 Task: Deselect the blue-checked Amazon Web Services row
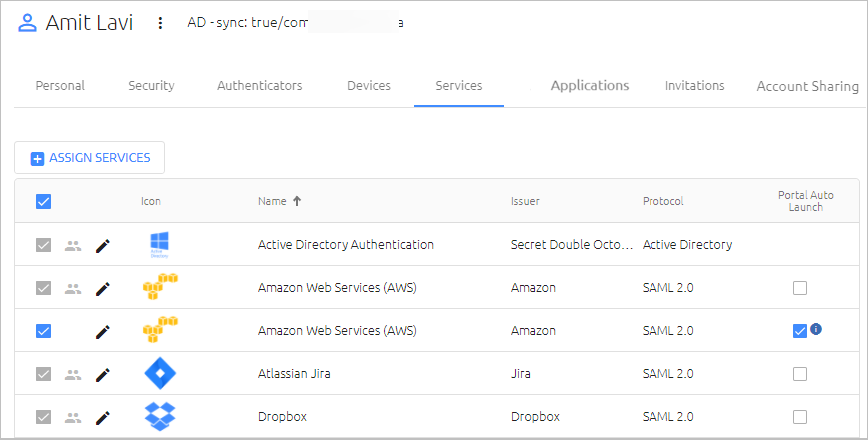[x=43, y=331]
